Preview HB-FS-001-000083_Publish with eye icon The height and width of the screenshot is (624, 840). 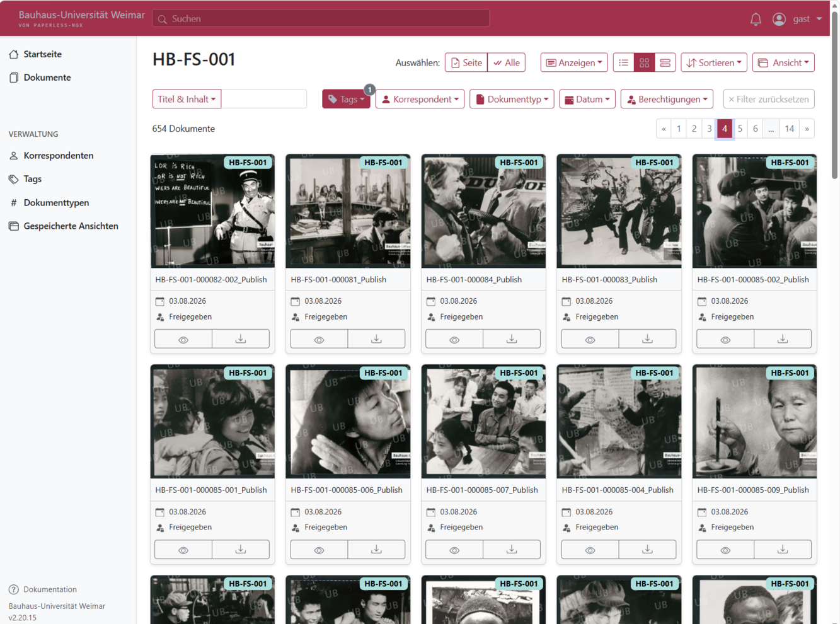[x=590, y=339]
